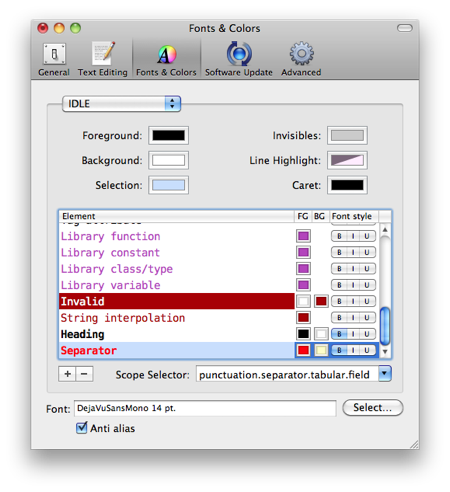
Task: Remove the selected element with the minus button
Action: point(84,374)
